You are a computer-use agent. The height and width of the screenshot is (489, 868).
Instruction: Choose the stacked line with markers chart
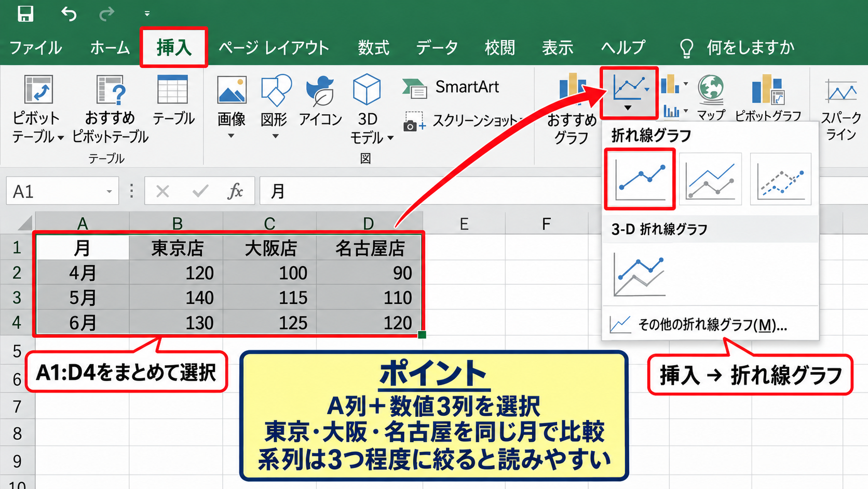(710, 179)
